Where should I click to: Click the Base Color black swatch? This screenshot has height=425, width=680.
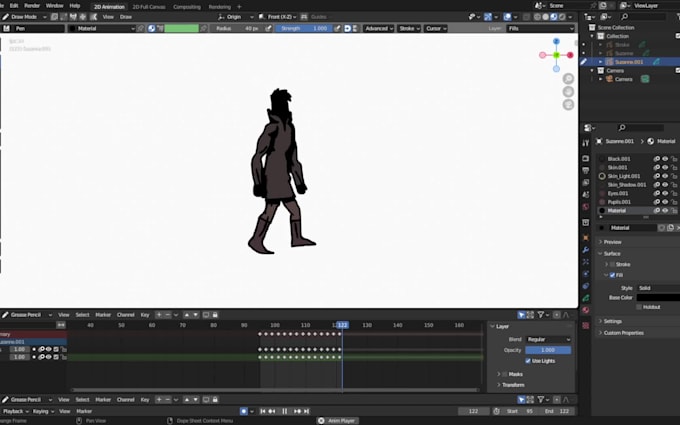pyautogui.click(x=658, y=298)
